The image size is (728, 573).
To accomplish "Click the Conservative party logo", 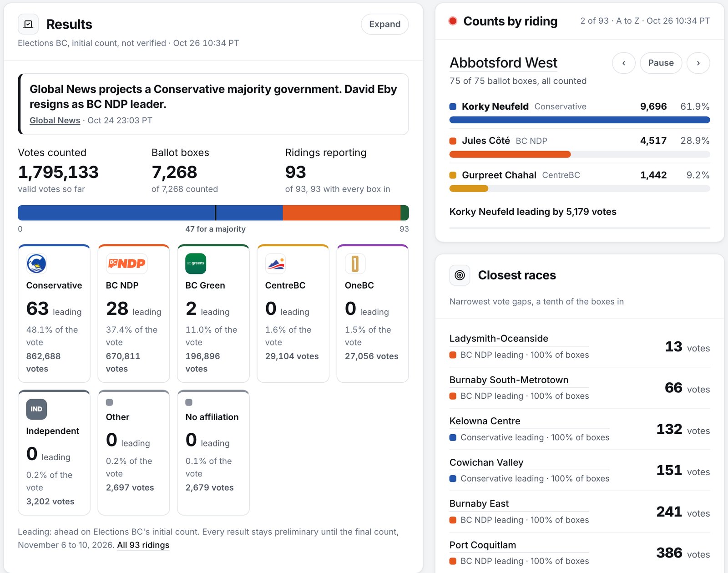I will tap(36, 264).
